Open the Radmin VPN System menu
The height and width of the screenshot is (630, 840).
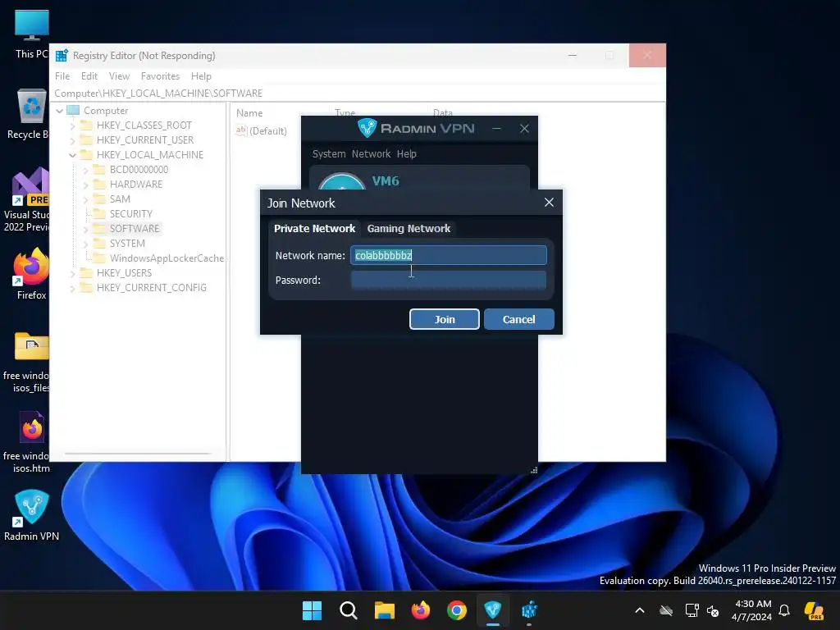[x=329, y=154]
